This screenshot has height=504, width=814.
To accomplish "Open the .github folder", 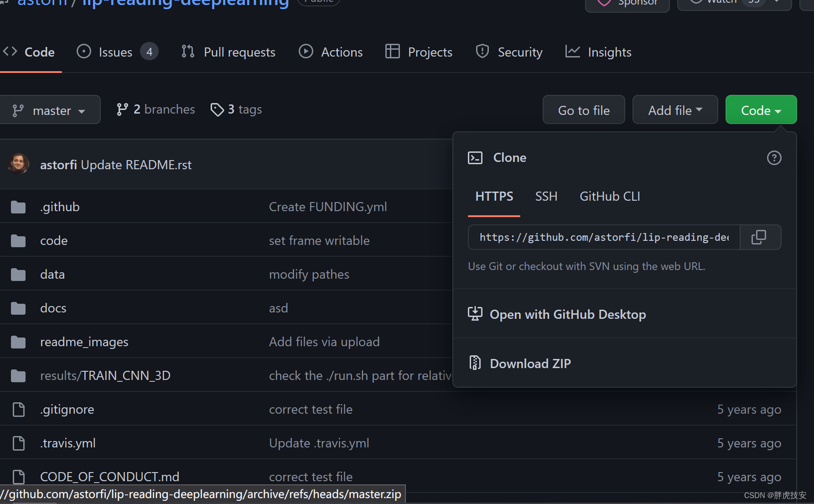I will click(x=60, y=207).
